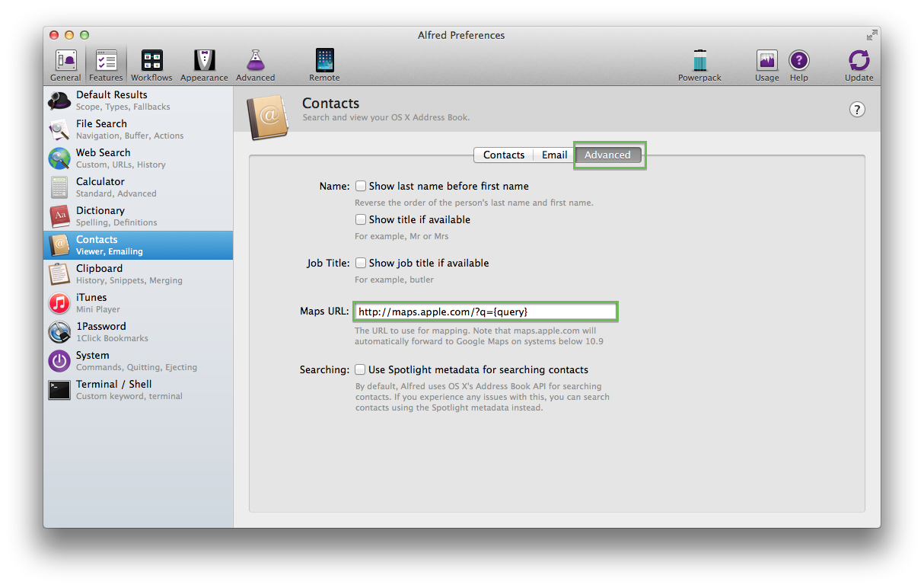
Task: Select the Clipboard sidebar icon
Action: (60, 274)
